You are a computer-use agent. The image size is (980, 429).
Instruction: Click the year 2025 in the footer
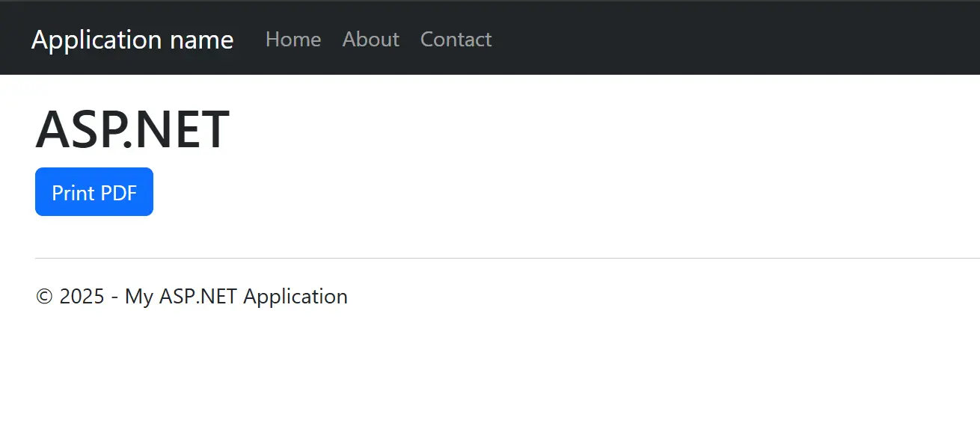point(82,297)
